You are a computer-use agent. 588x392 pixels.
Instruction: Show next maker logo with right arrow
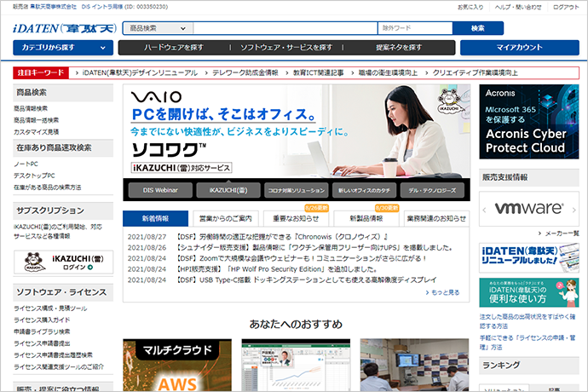pyautogui.click(x=574, y=210)
